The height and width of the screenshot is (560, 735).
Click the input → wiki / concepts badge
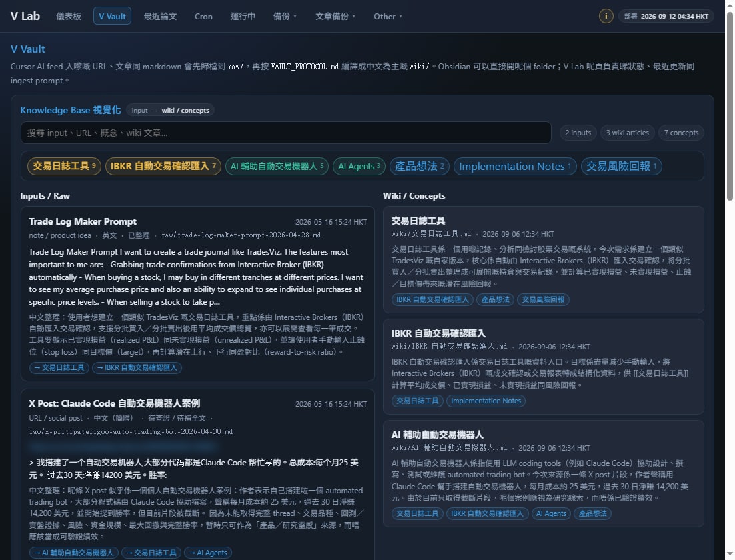click(x=170, y=110)
